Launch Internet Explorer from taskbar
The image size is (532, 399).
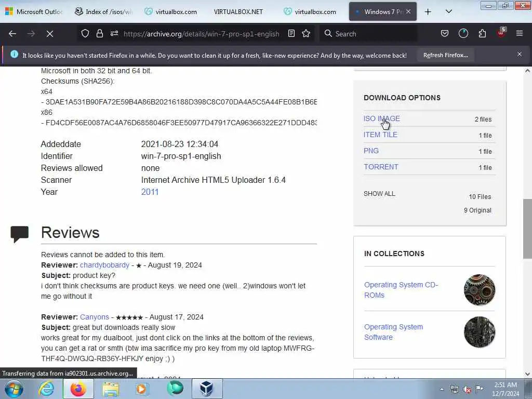point(46,389)
